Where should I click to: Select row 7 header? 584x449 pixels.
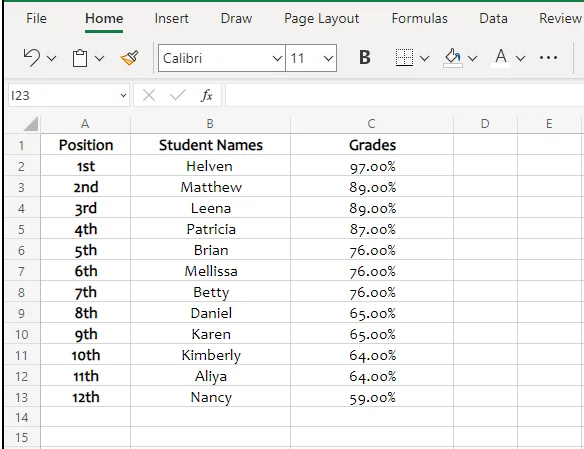point(22,271)
